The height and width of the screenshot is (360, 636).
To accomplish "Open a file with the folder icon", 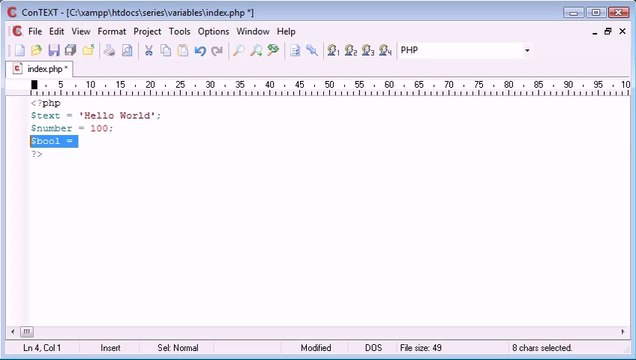I will (x=37, y=50).
